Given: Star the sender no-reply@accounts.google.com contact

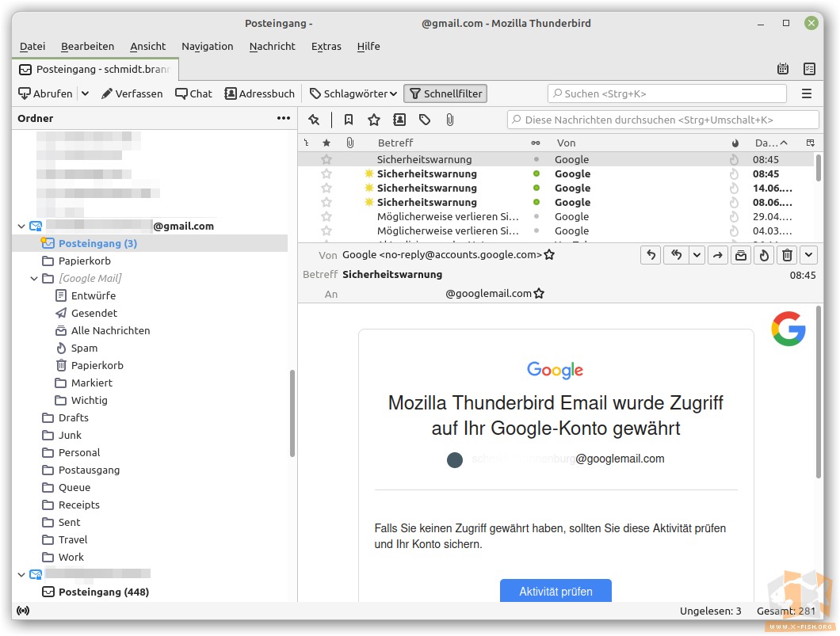Looking at the screenshot, I should 549,255.
